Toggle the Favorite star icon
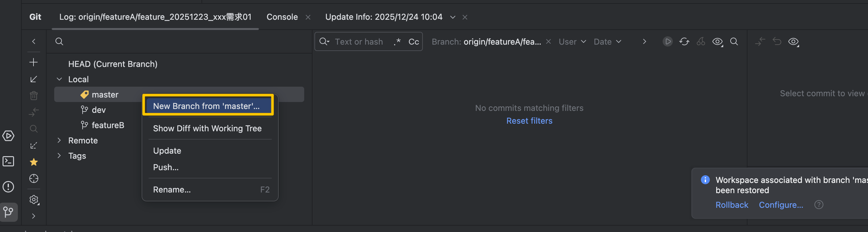This screenshot has width=868, height=232. point(34,162)
